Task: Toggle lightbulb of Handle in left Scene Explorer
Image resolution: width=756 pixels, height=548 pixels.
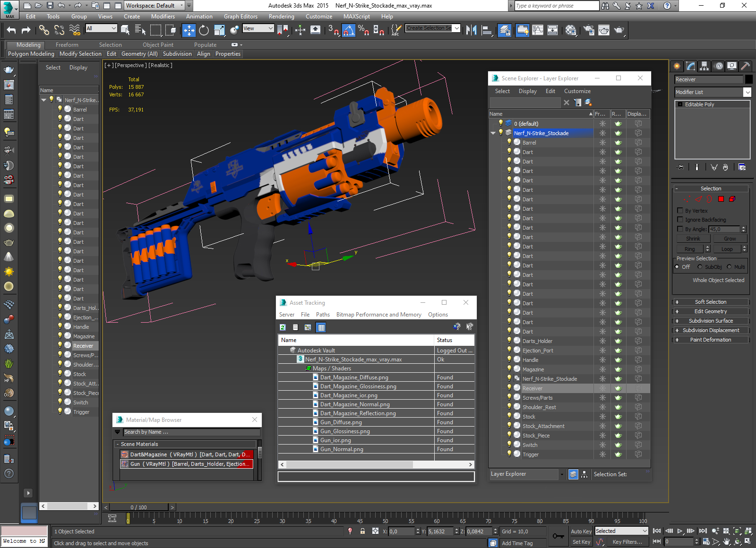Action: click(x=60, y=326)
